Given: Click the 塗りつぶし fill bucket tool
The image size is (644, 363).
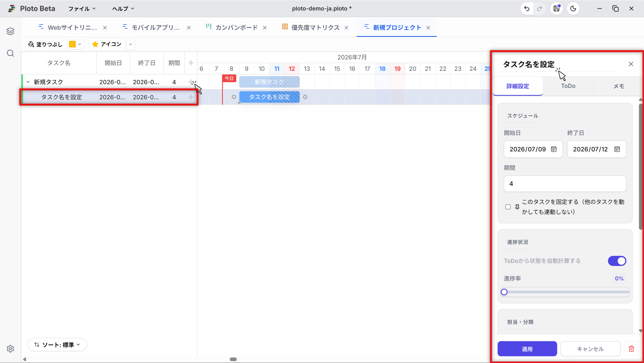Looking at the screenshot, I should click(45, 44).
